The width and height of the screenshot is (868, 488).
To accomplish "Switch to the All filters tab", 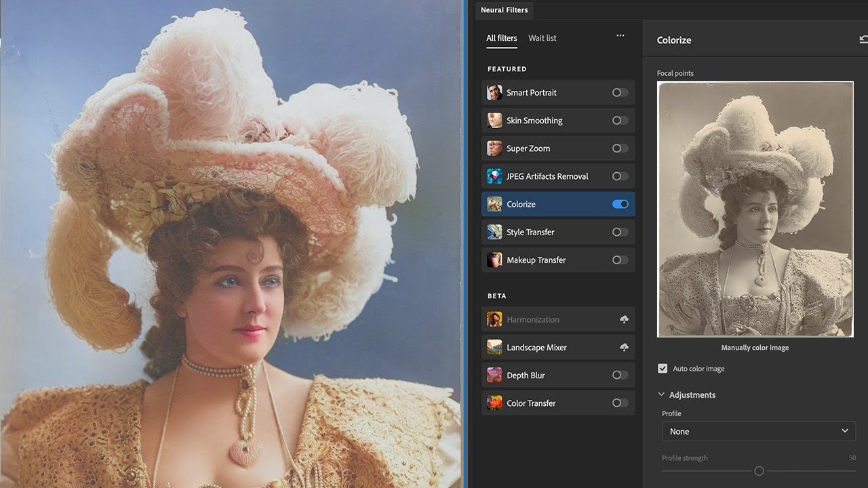I will 502,38.
